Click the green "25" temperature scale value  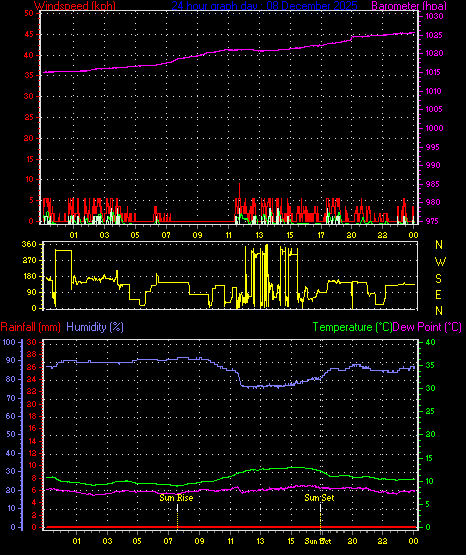pyautogui.click(x=430, y=411)
